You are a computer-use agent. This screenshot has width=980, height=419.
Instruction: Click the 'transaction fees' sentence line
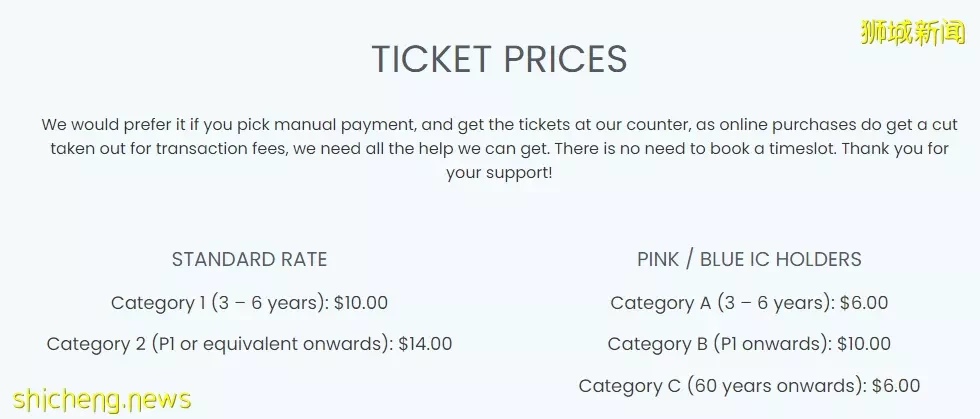click(x=499, y=149)
